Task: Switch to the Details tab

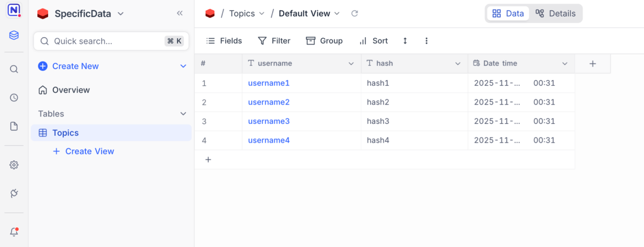Action: (x=555, y=13)
